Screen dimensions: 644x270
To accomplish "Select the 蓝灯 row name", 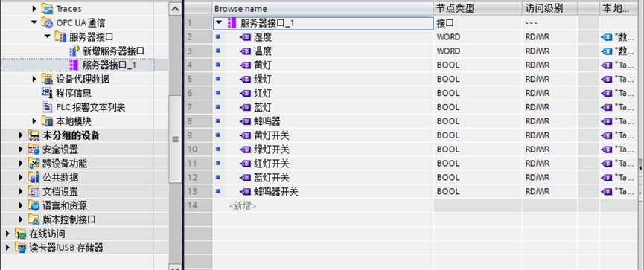I will coord(263,108).
